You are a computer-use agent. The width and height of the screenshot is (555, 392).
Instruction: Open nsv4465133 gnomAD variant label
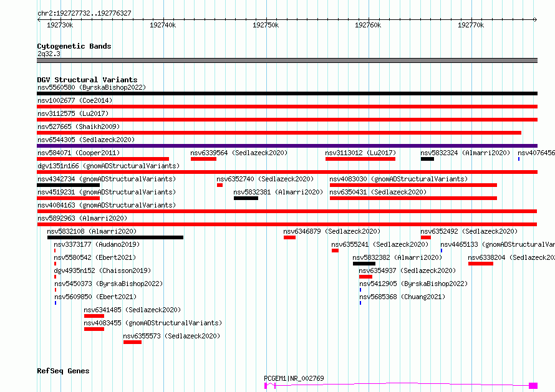tap(497, 244)
